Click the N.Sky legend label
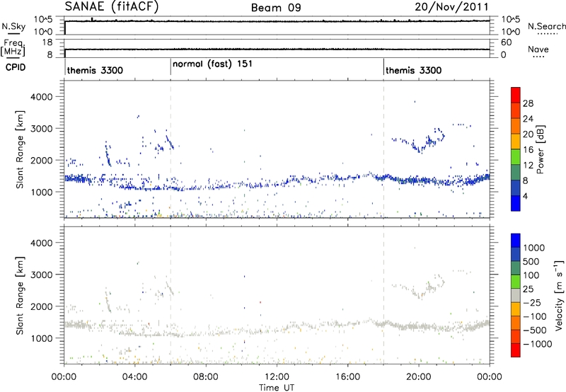Image resolution: width=566 pixels, height=392 pixels. point(13,27)
